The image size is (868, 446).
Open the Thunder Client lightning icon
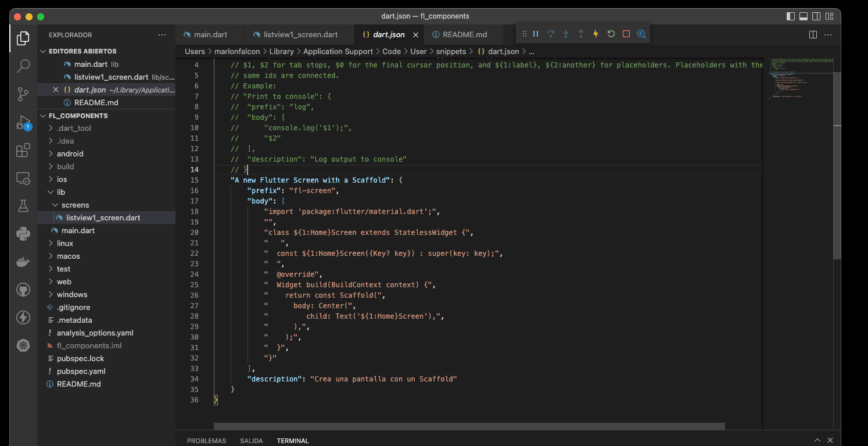pyautogui.click(x=23, y=317)
